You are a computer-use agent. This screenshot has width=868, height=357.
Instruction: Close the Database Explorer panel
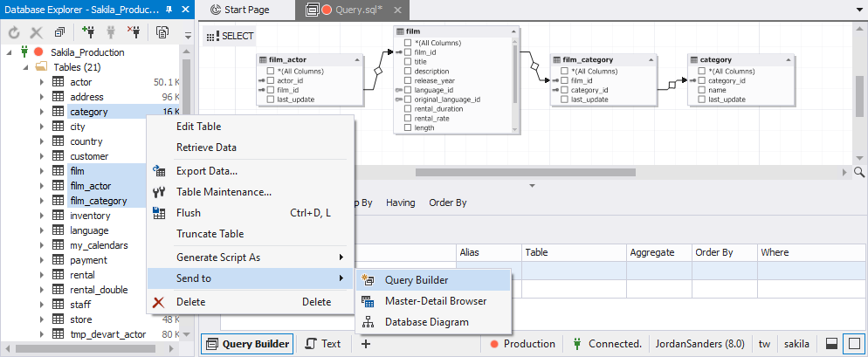coord(185,10)
